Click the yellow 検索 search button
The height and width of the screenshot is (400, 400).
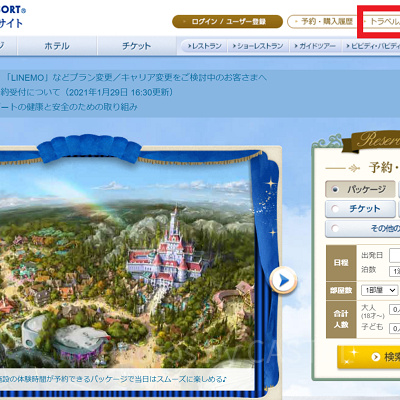pos(369,357)
